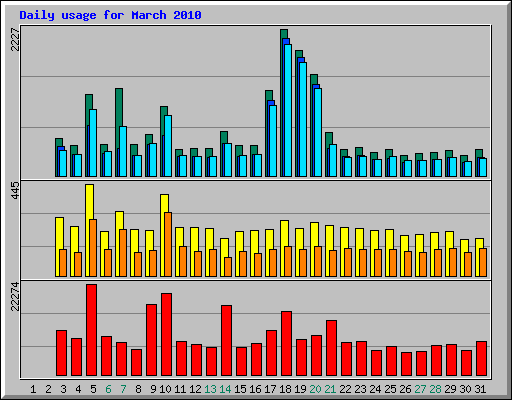Click day label "22" on the x-axis
The image size is (512, 400).
(345, 389)
